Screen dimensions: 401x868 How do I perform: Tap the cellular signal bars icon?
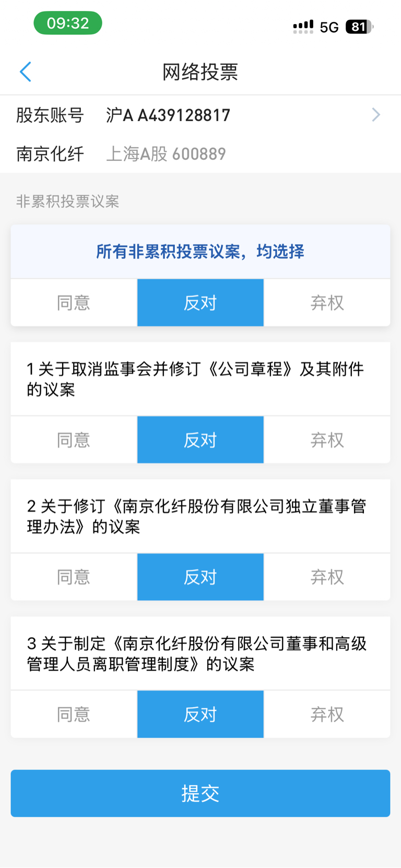click(303, 27)
